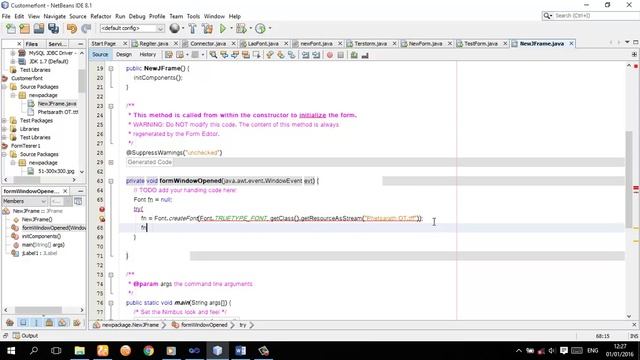This screenshot has height=360, width=640.
Task: Switch to the LaoFont.java tab
Action: coord(263,43)
